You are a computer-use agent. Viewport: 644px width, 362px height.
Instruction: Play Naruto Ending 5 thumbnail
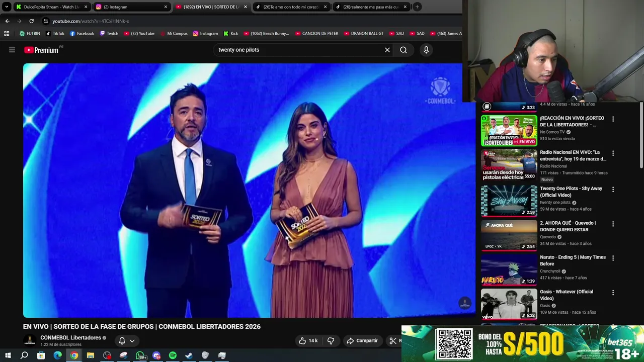(509, 269)
